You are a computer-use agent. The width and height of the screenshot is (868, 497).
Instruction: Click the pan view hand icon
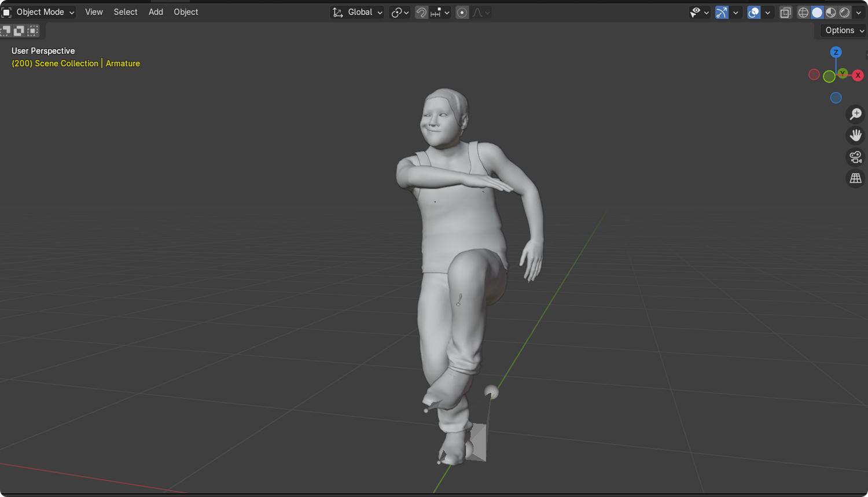click(x=855, y=135)
